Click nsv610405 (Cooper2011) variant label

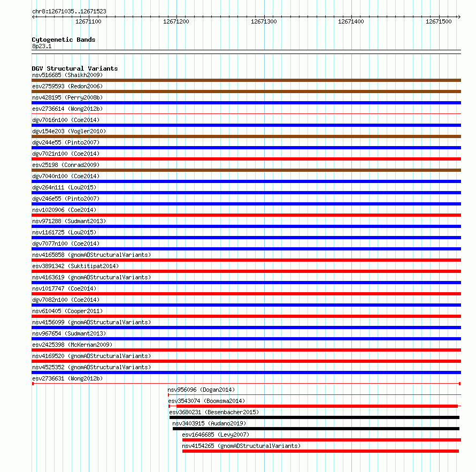[x=67, y=311]
